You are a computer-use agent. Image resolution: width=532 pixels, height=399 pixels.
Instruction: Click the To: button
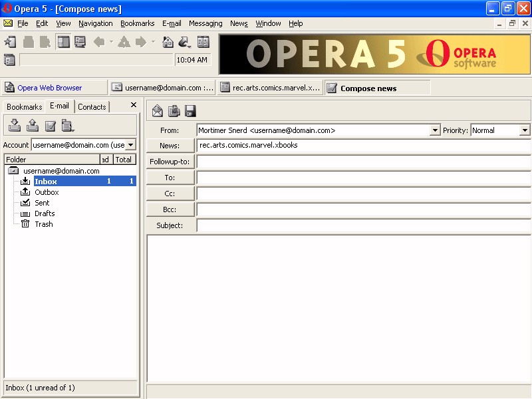(x=170, y=178)
